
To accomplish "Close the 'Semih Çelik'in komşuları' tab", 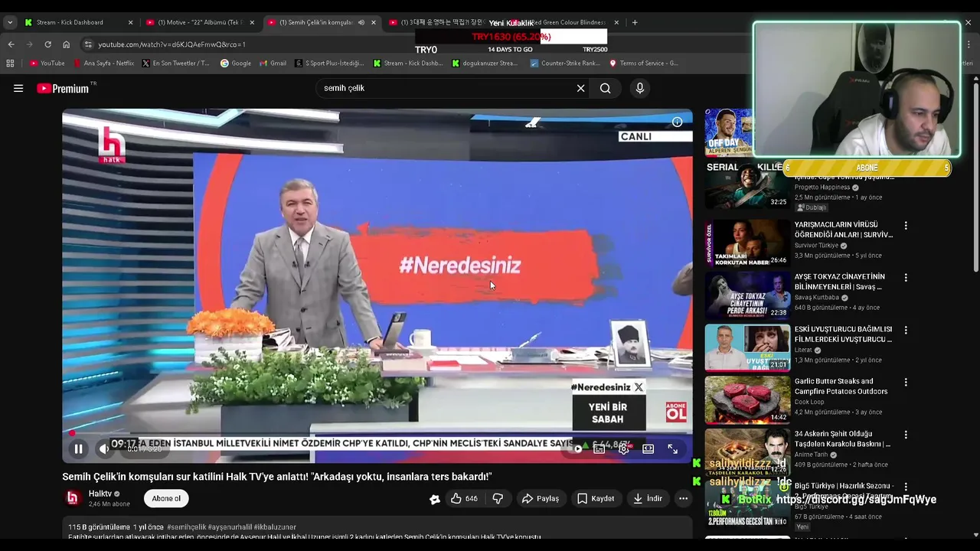I will pos(374,22).
